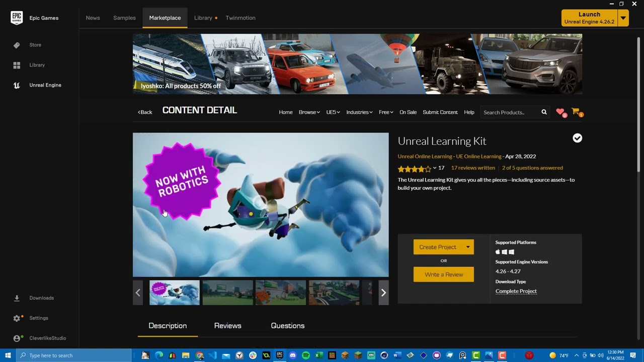Expand the star rating breakdown chevron
Image resolution: width=644 pixels, height=362 pixels.
435,168
